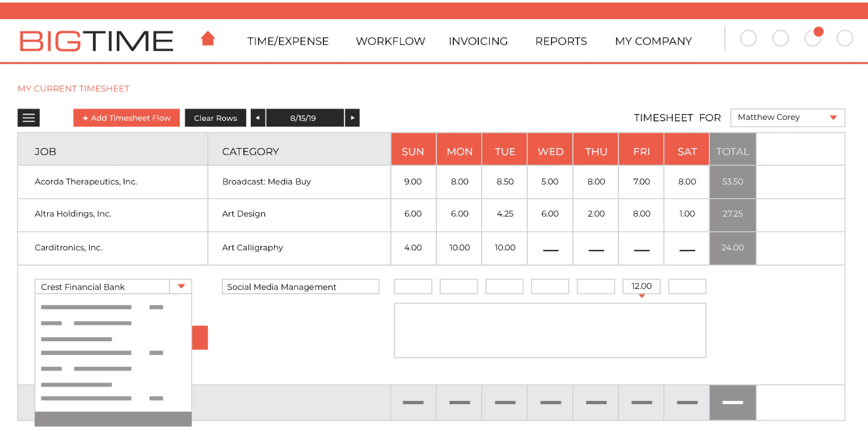Click the SAT column header
The width and height of the screenshot is (868, 436).
pos(687,149)
